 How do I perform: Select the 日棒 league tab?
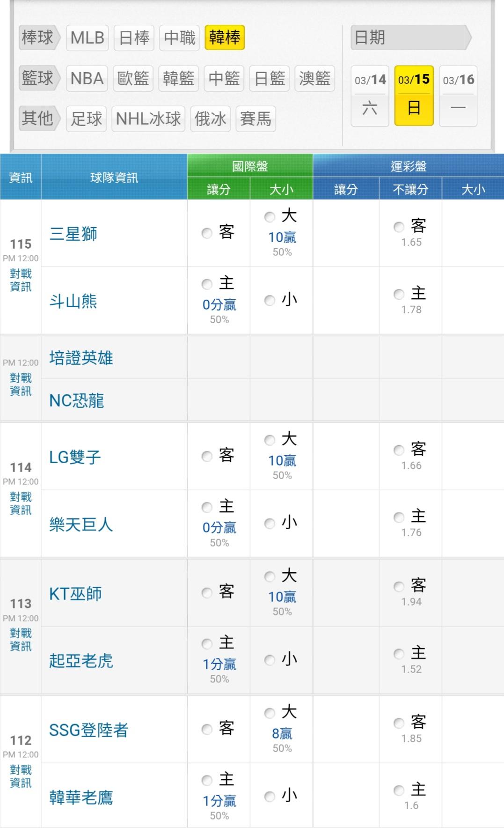(134, 37)
